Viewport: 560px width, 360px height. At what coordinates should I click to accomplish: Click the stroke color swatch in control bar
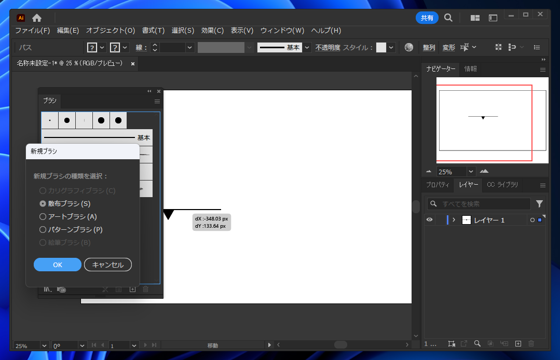tap(115, 47)
